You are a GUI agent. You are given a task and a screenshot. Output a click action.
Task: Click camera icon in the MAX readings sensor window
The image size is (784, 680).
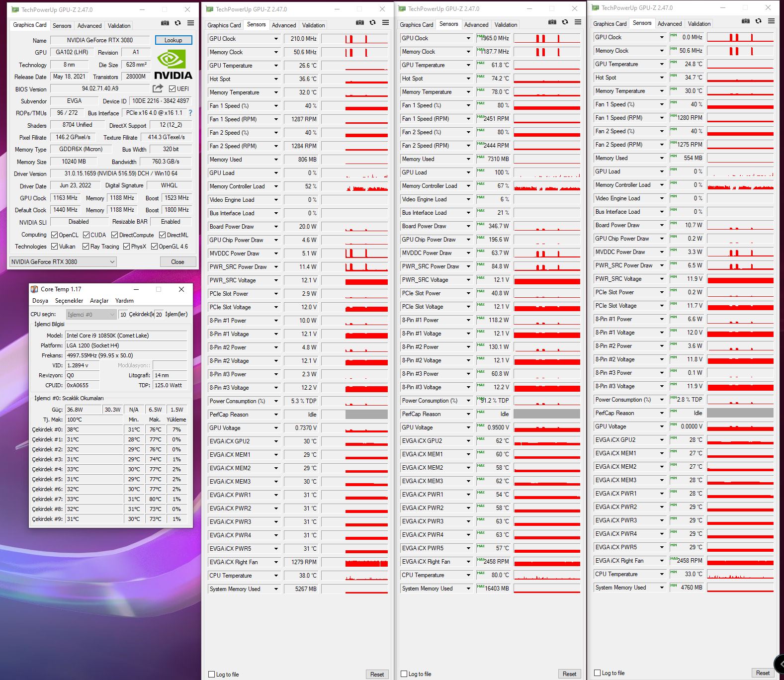(x=552, y=22)
